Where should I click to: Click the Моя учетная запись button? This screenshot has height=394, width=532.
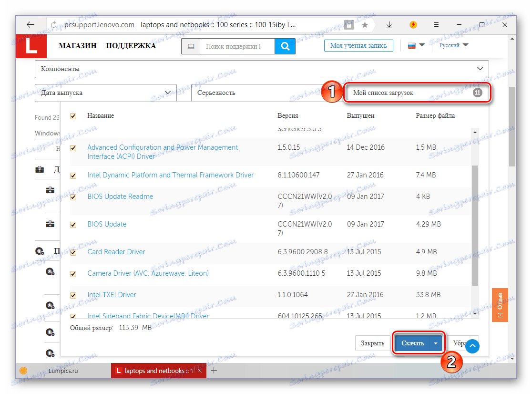pyautogui.click(x=358, y=45)
